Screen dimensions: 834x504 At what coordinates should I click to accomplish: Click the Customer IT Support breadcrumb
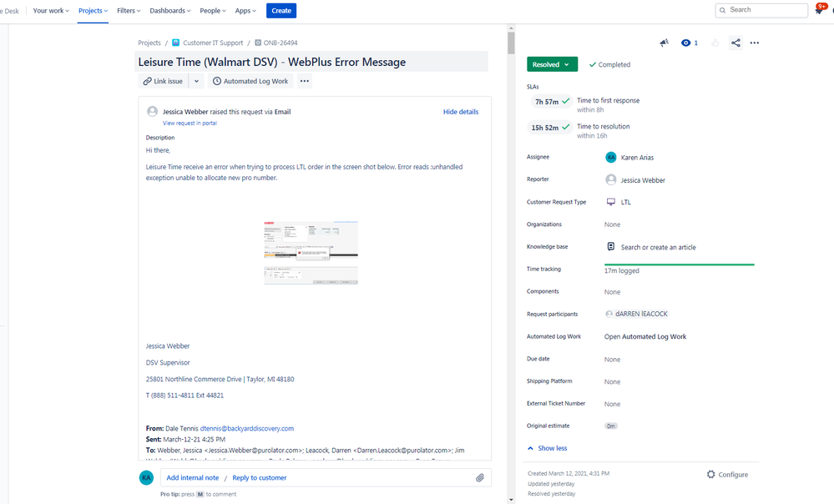click(x=213, y=43)
